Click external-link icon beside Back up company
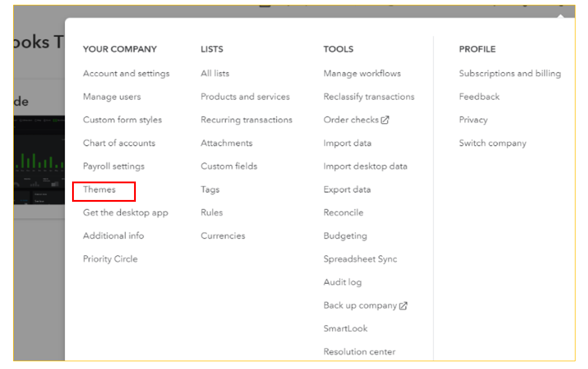Image resolution: width=588 pixels, height=369 pixels. [403, 306]
